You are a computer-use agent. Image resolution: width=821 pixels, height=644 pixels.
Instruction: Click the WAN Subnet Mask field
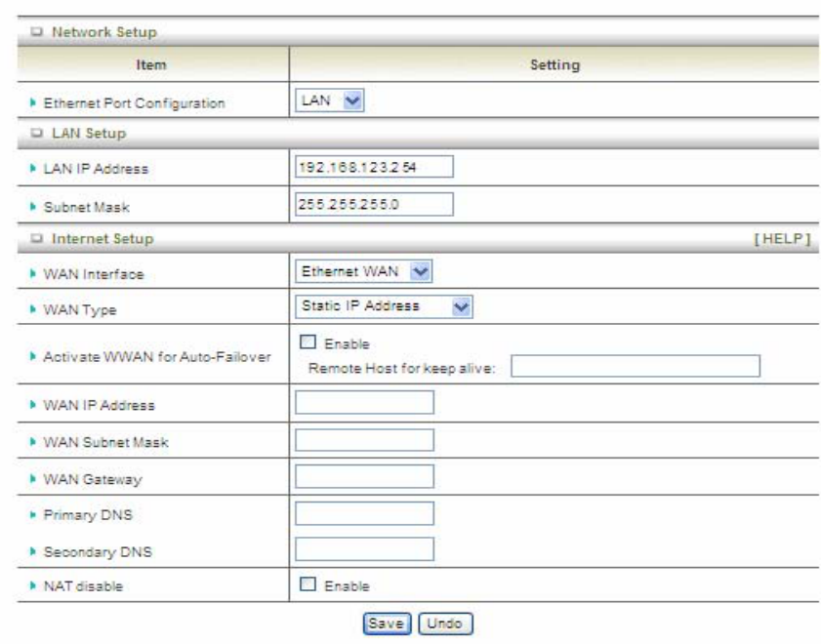click(364, 440)
